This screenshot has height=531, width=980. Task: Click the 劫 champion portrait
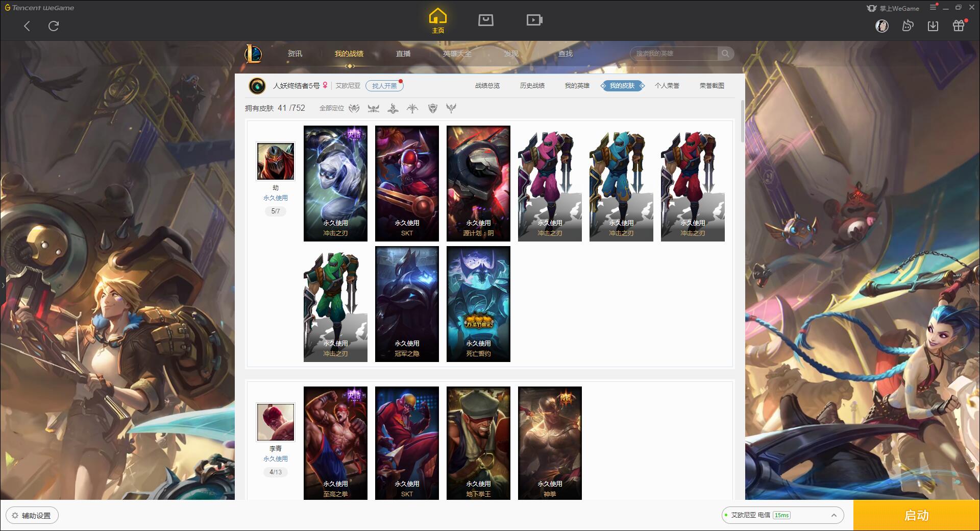click(276, 161)
